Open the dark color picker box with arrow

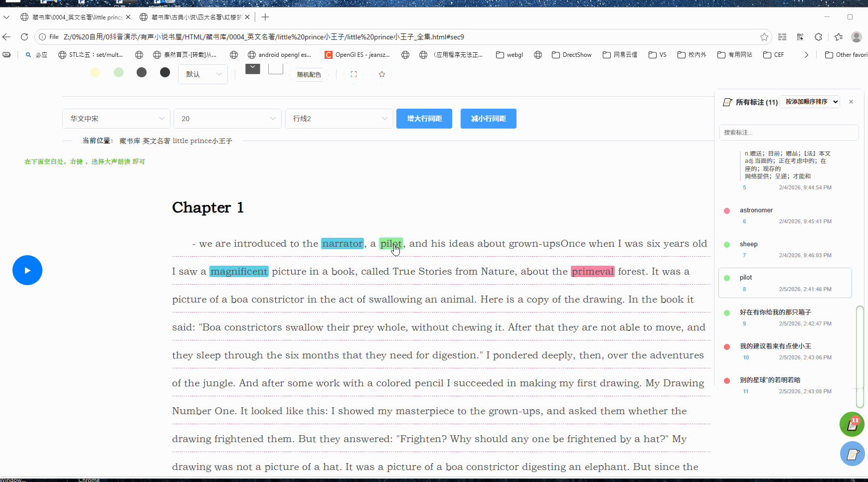pyautogui.click(x=253, y=69)
